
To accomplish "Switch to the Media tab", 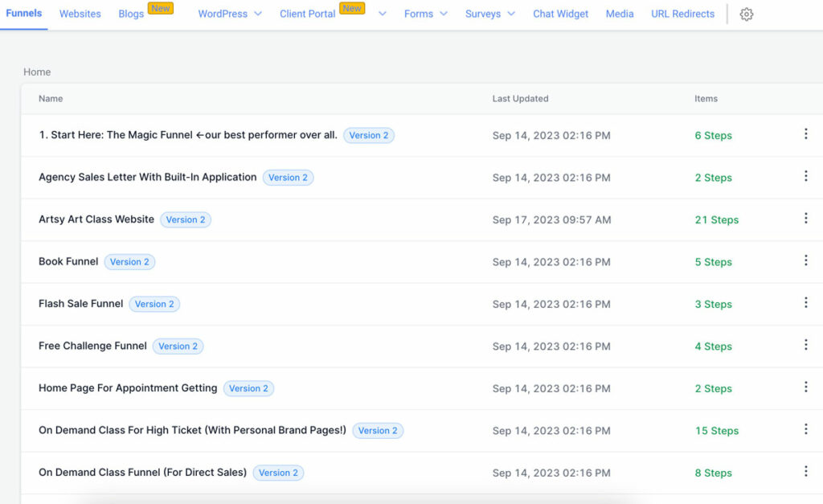I will click(x=620, y=14).
